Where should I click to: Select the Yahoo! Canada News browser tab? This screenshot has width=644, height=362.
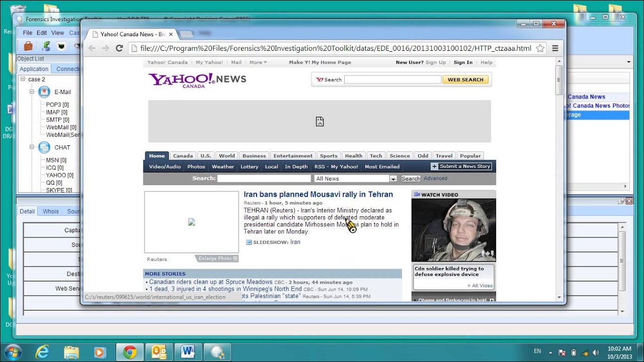coord(132,34)
